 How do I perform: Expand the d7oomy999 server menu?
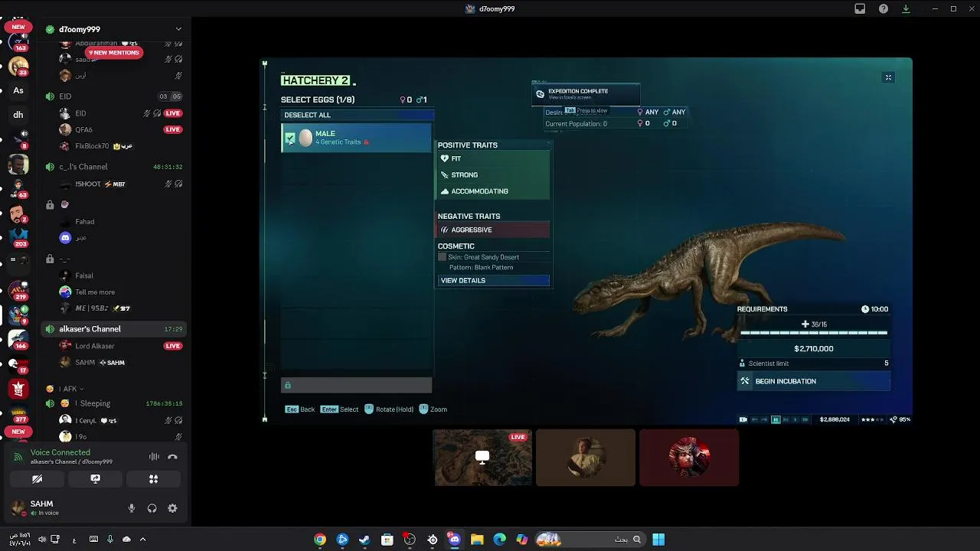coord(178,29)
